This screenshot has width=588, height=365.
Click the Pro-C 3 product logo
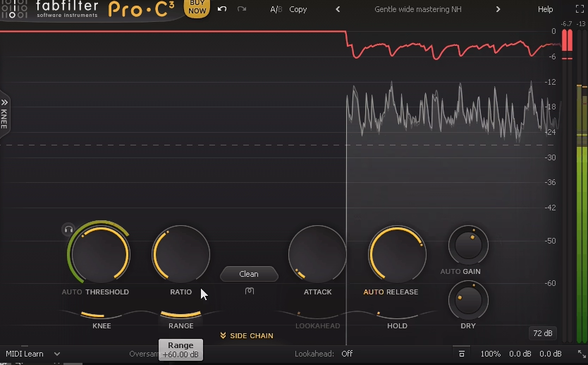coord(141,9)
